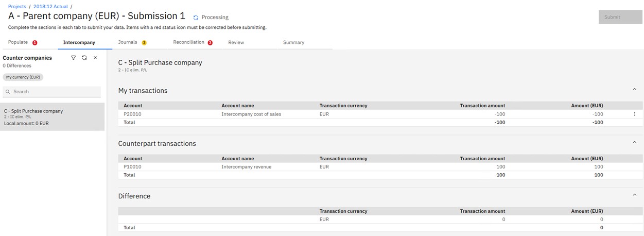This screenshot has width=644, height=236.
Task: Open the Projects breadcrumb link
Action: point(17,7)
